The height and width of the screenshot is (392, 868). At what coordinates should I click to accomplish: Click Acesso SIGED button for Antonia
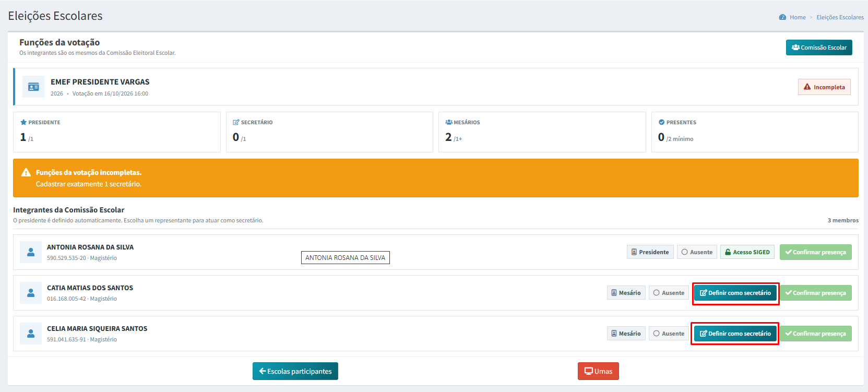pos(747,252)
